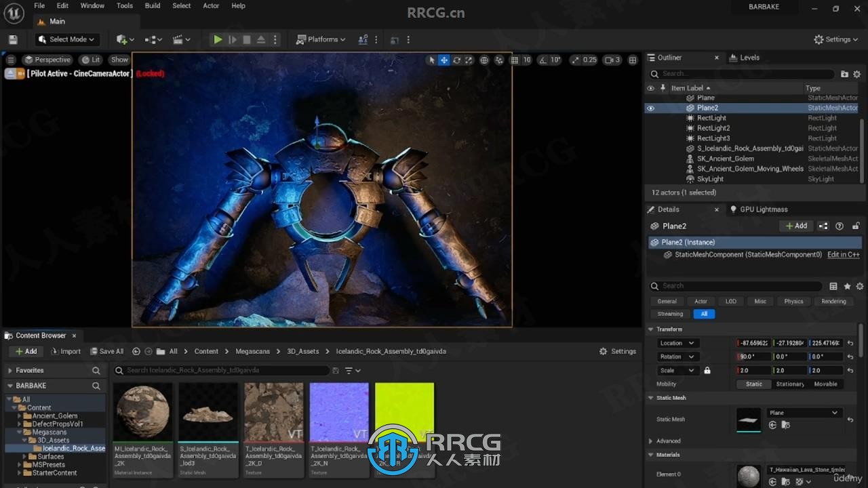
Task: Reset Location to default with arrow icon
Action: (x=850, y=343)
